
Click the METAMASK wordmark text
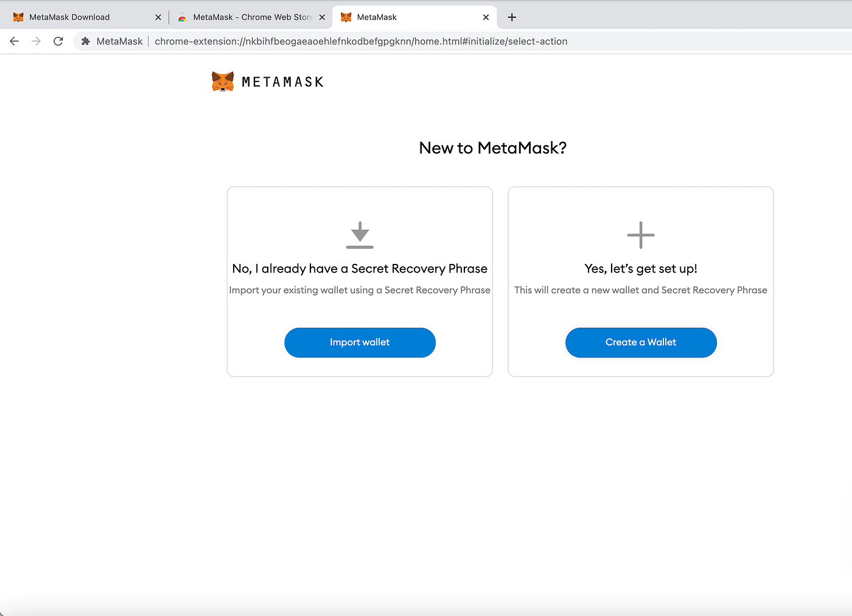click(282, 82)
